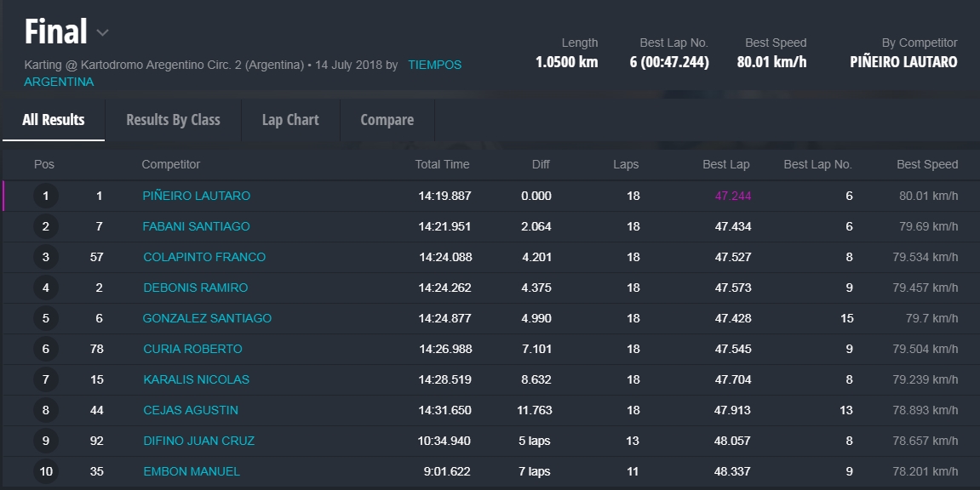Click the position 1 circle badge
980x490 pixels.
[46, 197]
